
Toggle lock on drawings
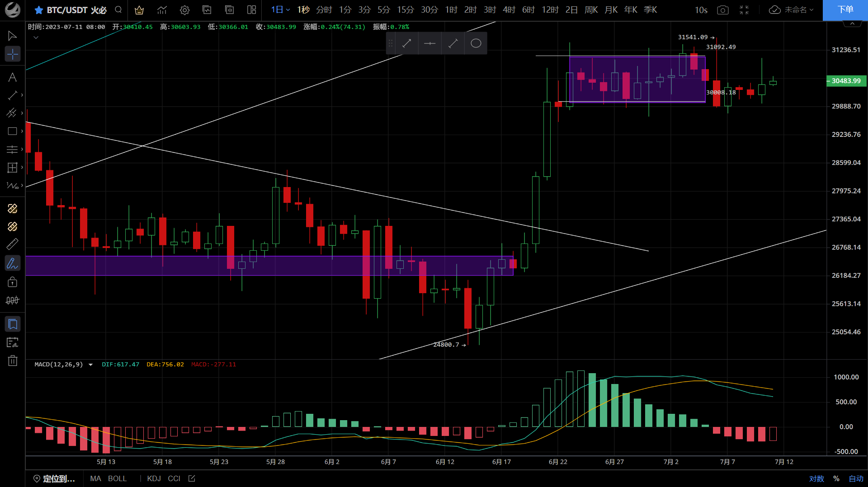[x=12, y=282]
